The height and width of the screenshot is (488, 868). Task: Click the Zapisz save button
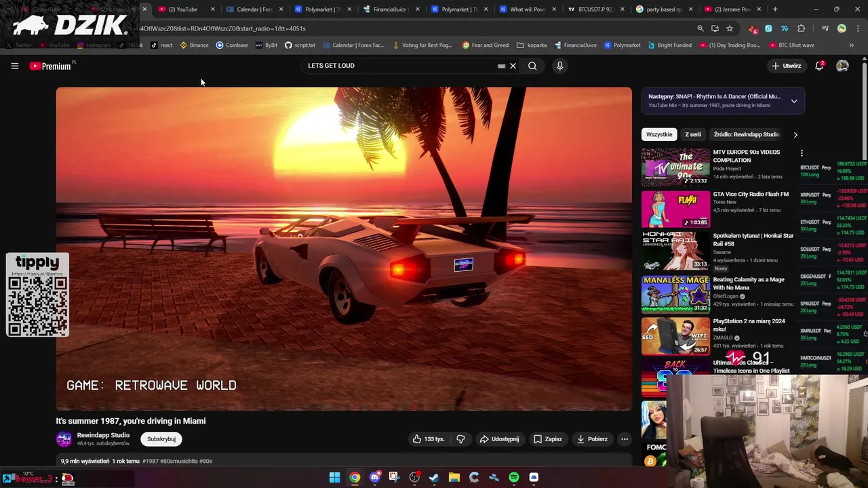tap(548, 439)
